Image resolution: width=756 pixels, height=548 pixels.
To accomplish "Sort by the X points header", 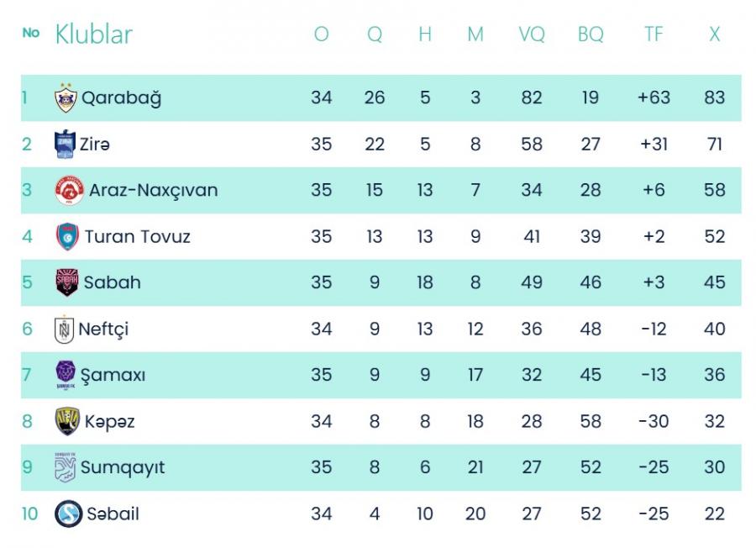I will pos(714,34).
